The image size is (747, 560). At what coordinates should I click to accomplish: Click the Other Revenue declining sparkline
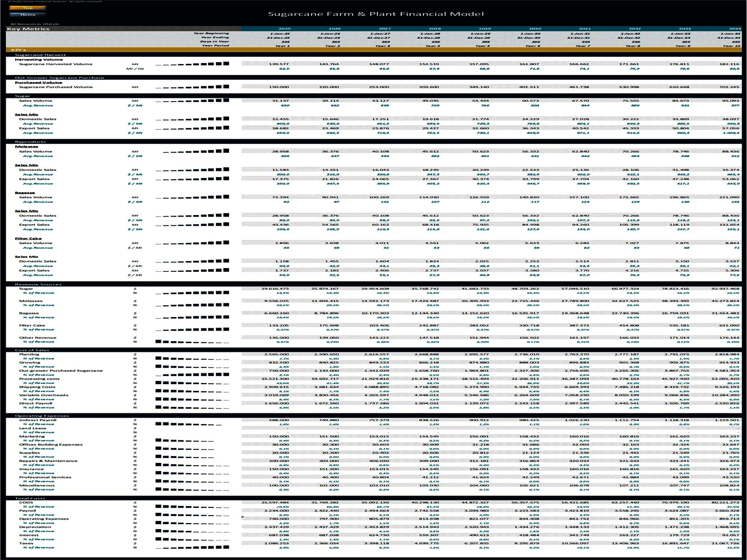coord(192,341)
